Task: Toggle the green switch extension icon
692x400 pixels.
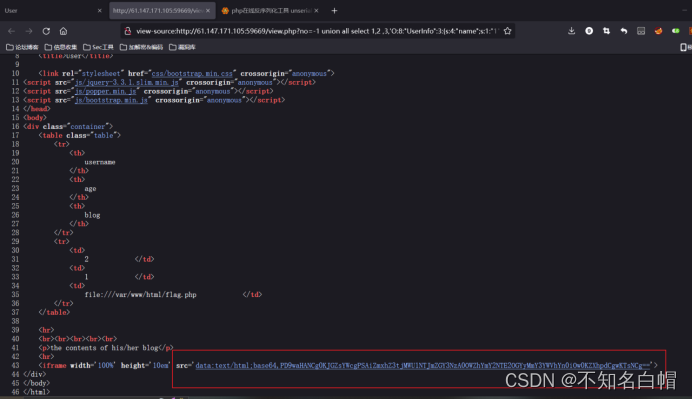Action: [x=676, y=31]
